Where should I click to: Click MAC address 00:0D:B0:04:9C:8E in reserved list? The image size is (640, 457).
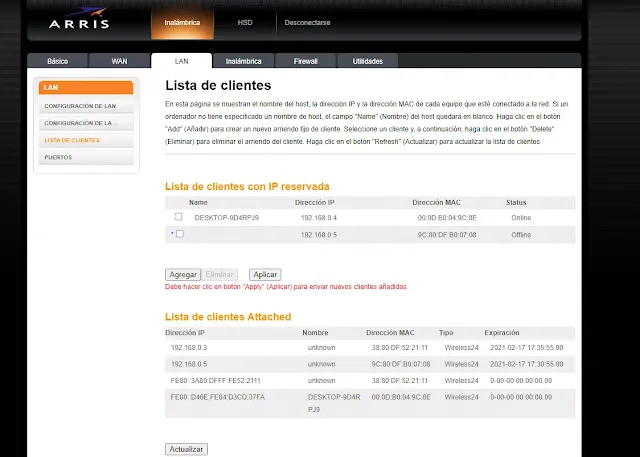point(447,218)
